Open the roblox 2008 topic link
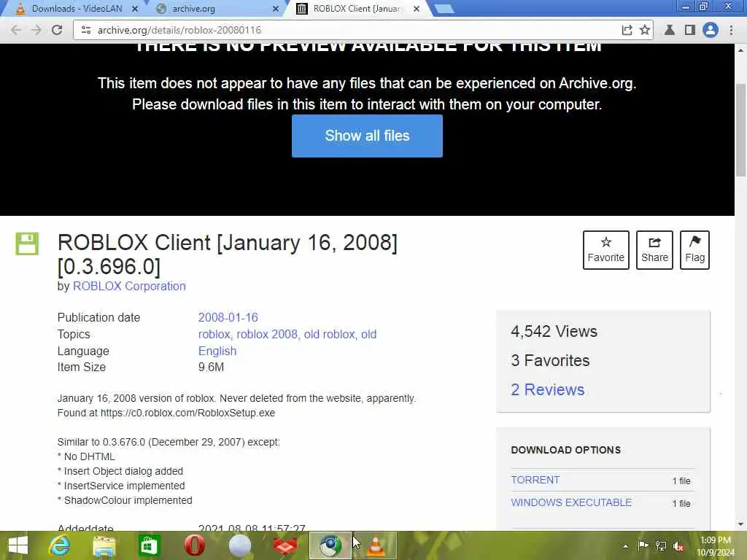The width and height of the screenshot is (747, 560). coord(267,334)
